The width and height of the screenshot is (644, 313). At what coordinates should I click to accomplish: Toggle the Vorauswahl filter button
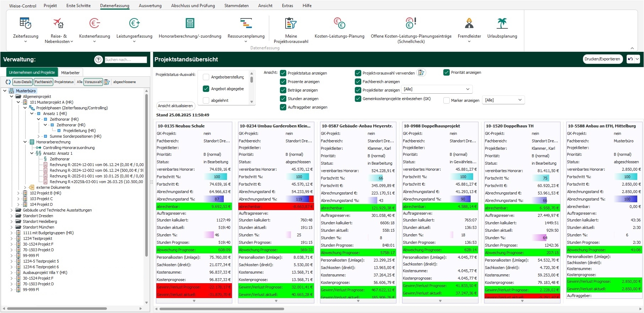click(x=93, y=82)
